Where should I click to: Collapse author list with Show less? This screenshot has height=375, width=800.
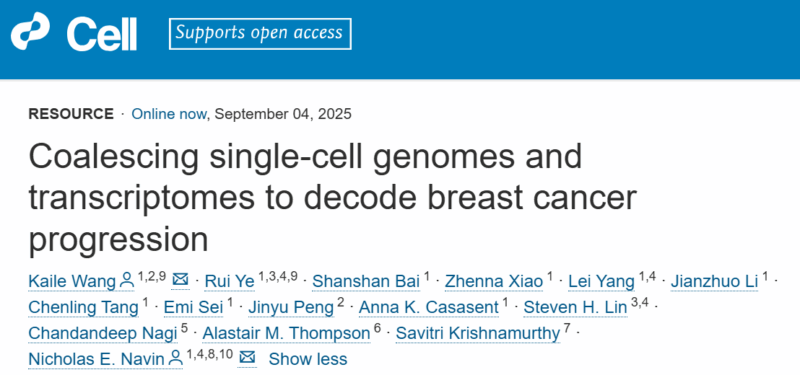point(308,359)
